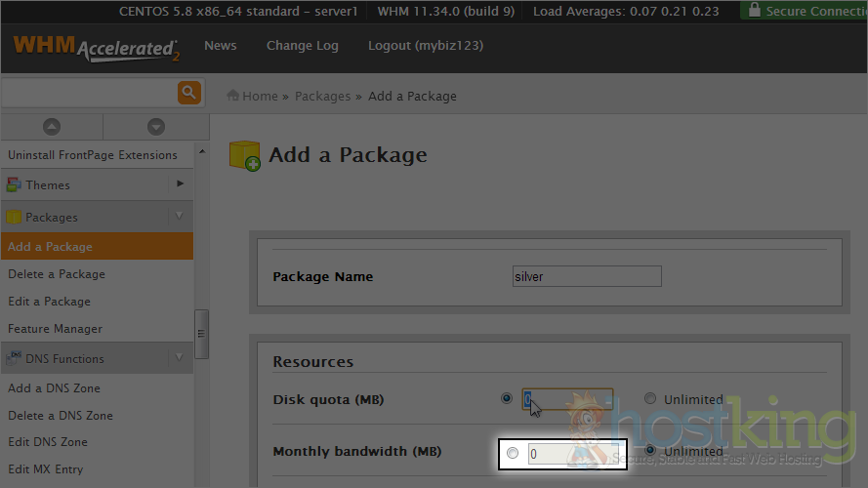Image resolution: width=868 pixels, height=488 pixels.
Task: Click the sidebar scroll-down arrow icon
Action: (155, 127)
